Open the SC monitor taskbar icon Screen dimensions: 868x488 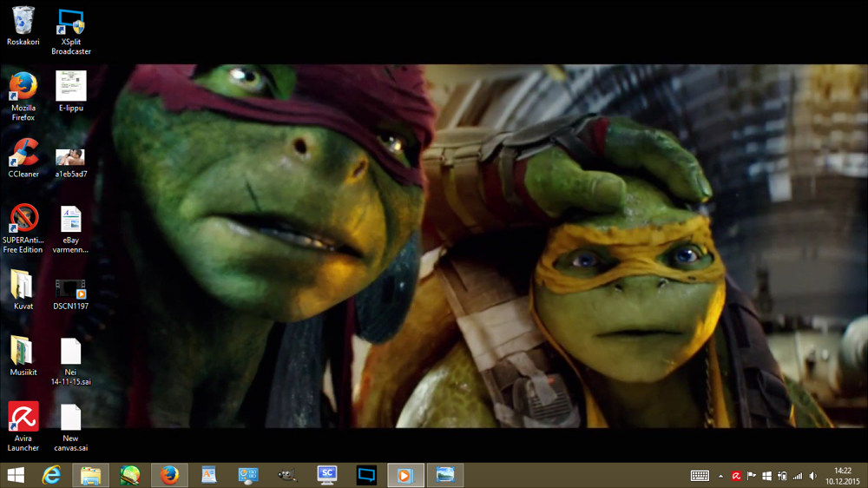click(327, 475)
